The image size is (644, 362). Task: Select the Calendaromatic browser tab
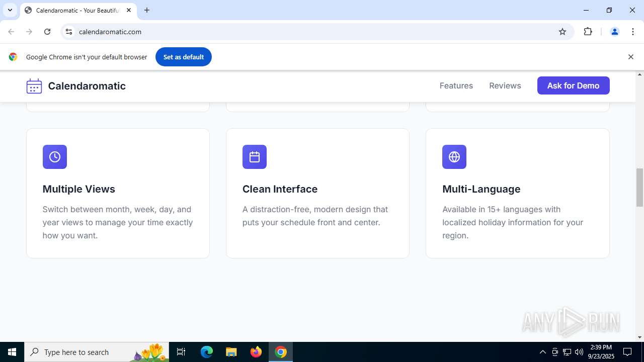click(x=78, y=10)
